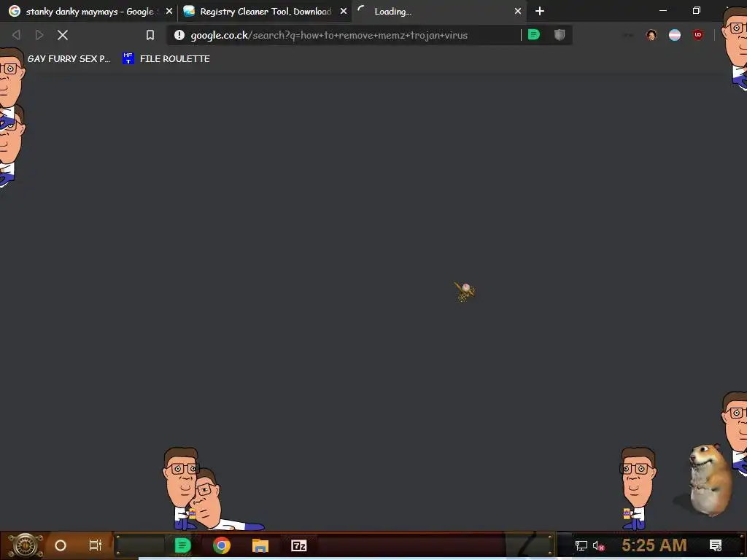This screenshot has height=560, width=747.
Task: Open Task View on taskbar
Action: coord(96,545)
